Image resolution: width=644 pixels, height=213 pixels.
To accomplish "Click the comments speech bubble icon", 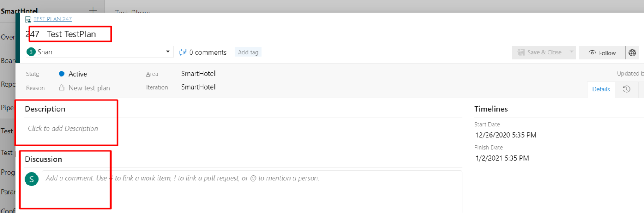I will [x=182, y=52].
